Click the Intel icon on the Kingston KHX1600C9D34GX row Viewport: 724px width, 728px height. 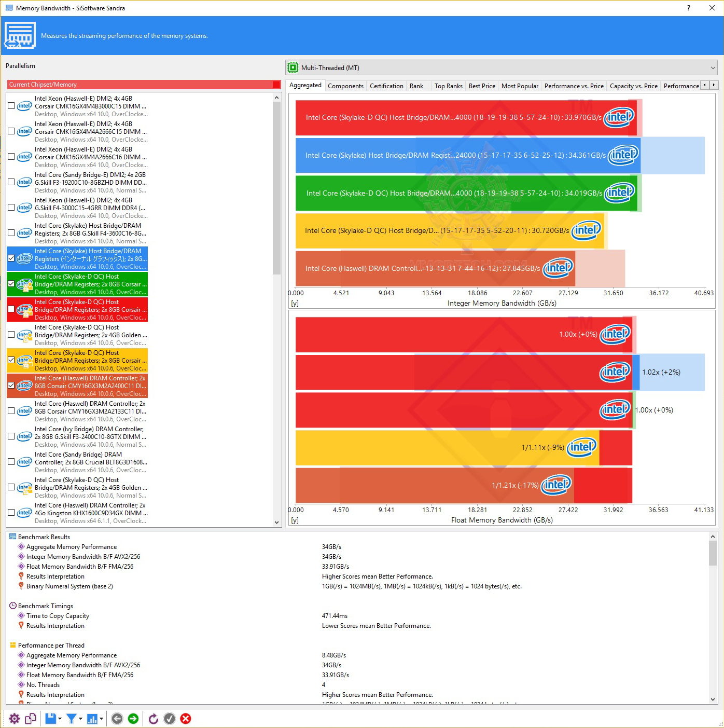pos(24,513)
